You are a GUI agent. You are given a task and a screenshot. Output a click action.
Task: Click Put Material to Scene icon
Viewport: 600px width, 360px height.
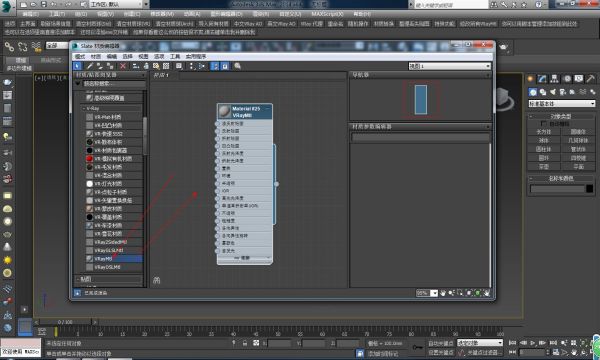click(99, 66)
